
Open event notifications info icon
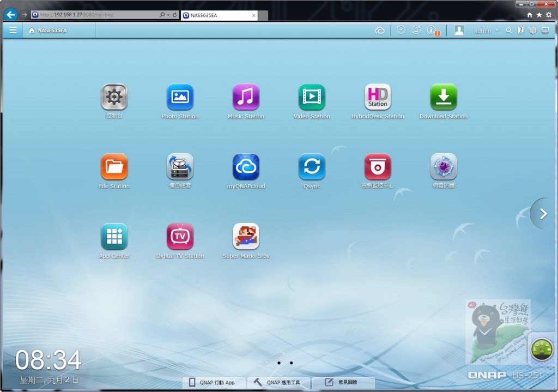coord(433,31)
